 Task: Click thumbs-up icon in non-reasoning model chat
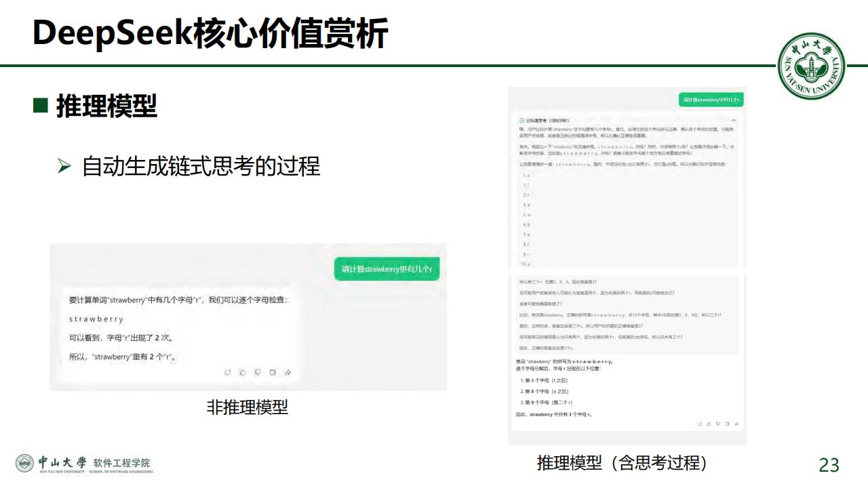tap(243, 372)
